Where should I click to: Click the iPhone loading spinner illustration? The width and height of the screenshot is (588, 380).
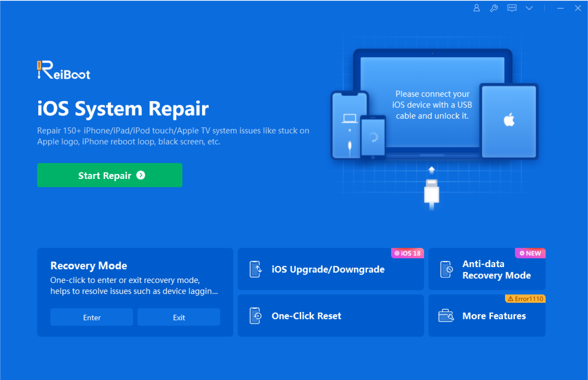tap(373, 137)
